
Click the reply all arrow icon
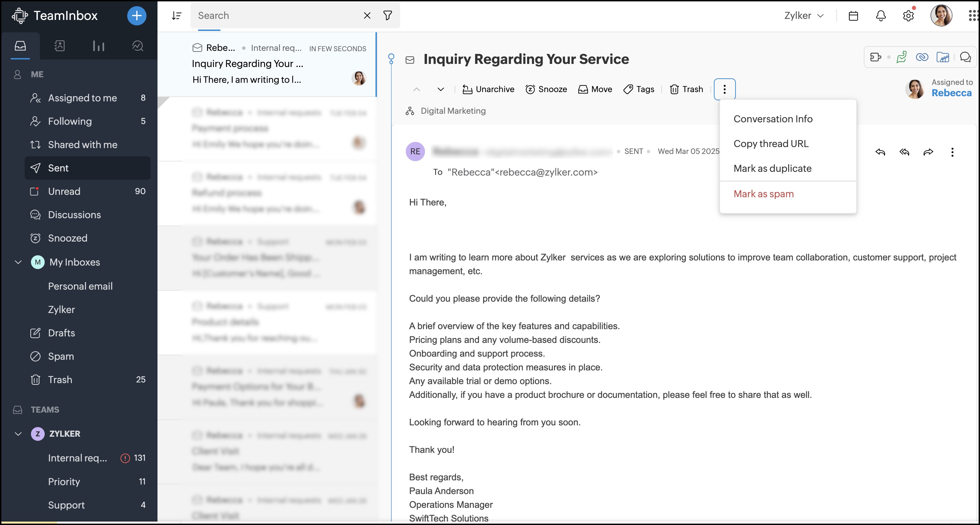click(x=904, y=152)
